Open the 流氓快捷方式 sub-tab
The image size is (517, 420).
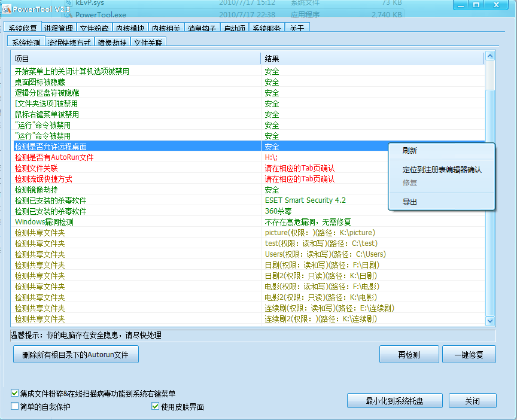(x=69, y=41)
